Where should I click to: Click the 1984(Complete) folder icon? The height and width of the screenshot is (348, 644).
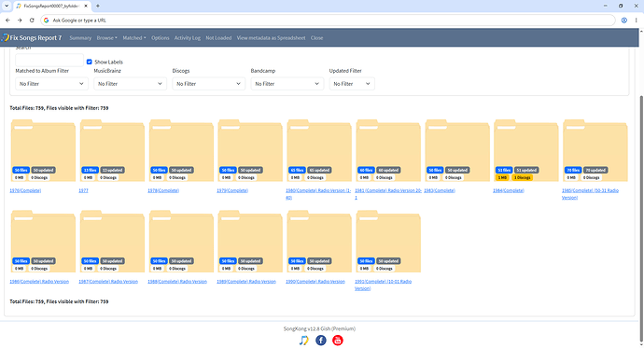(526, 150)
